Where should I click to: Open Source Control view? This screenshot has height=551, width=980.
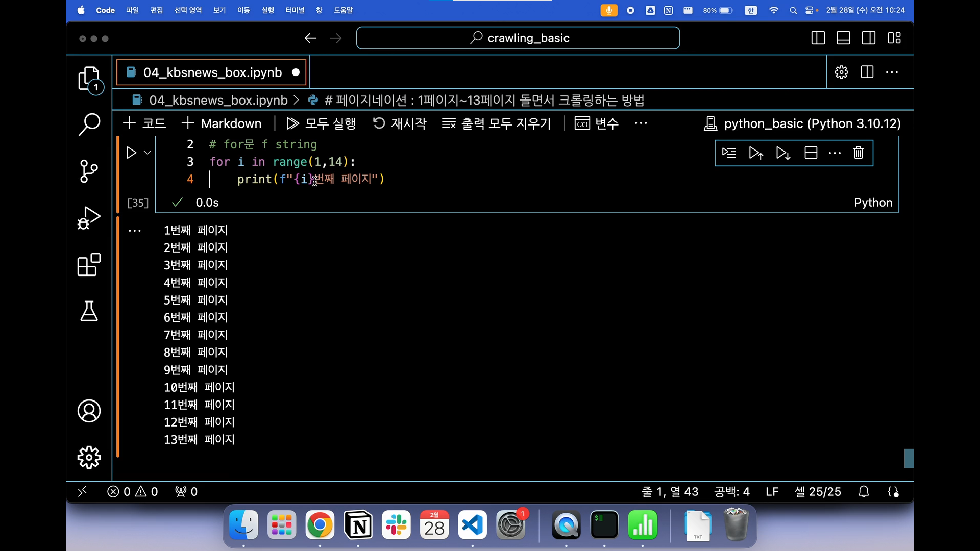(x=89, y=171)
